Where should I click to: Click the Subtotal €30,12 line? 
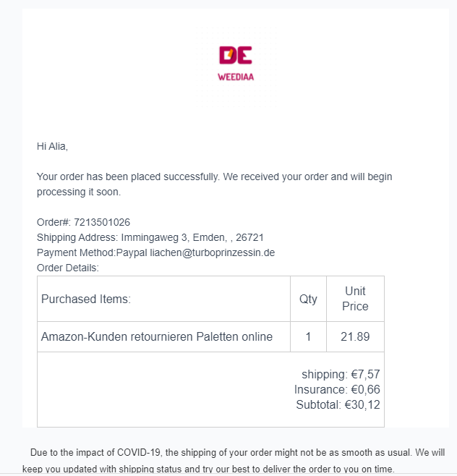pos(338,405)
